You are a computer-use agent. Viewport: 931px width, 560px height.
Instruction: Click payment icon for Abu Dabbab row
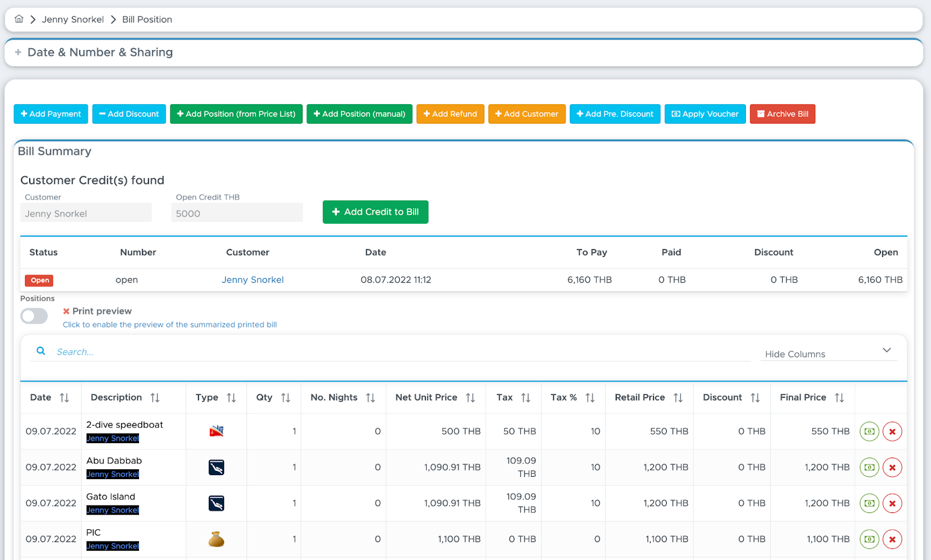(x=869, y=468)
